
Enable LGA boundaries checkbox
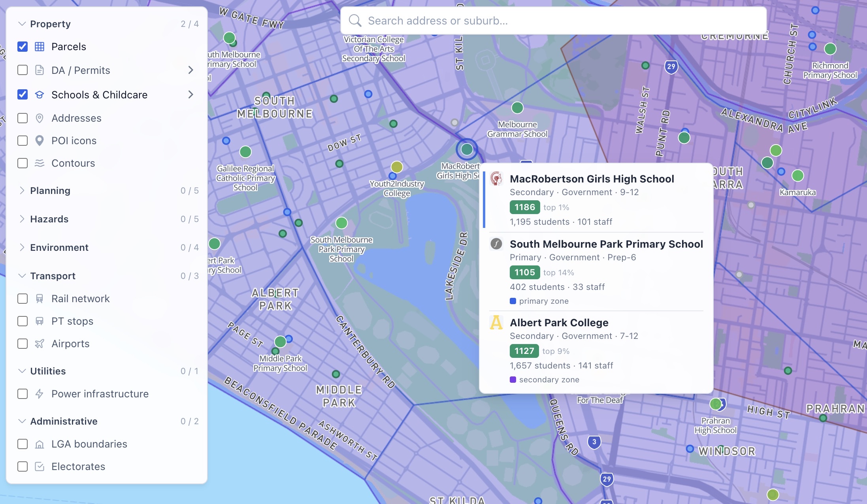[23, 444]
